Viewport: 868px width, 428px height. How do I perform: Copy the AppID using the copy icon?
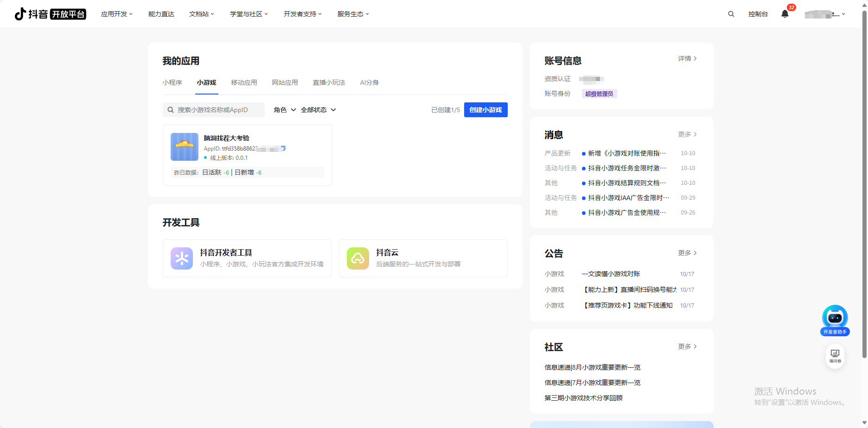pos(283,148)
